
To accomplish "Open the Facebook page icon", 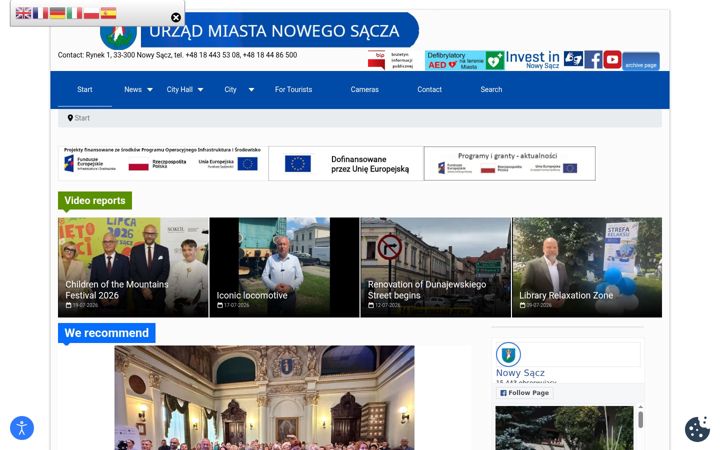I will tap(593, 60).
